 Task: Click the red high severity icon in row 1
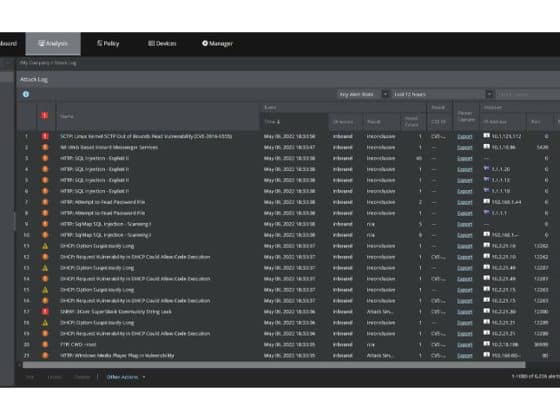pyautogui.click(x=45, y=136)
